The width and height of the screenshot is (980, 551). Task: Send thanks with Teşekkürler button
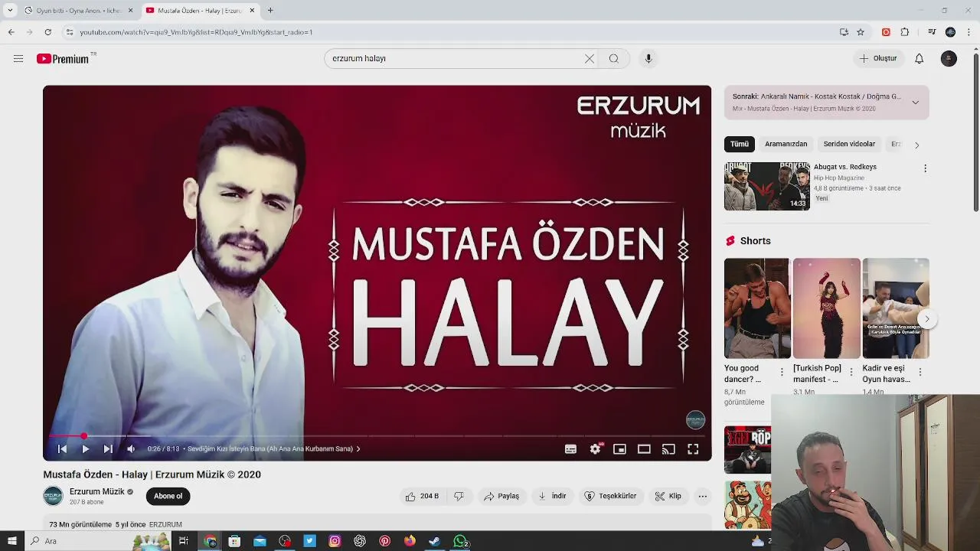pos(610,496)
